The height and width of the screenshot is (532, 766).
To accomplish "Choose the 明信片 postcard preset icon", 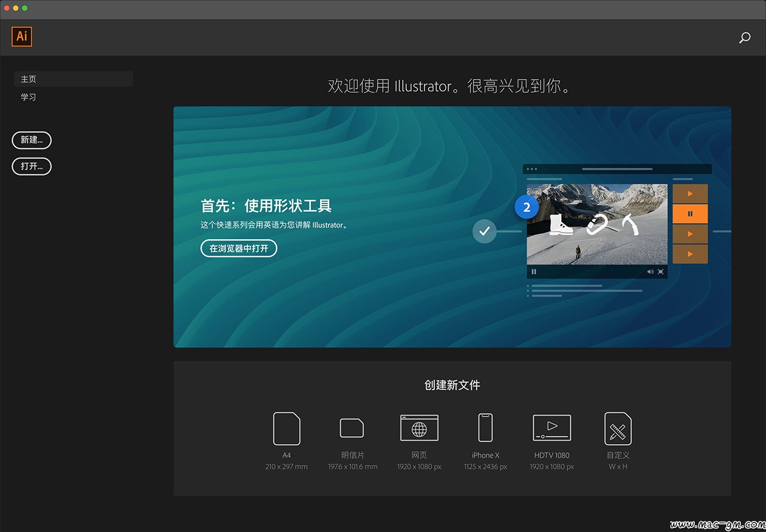I will tap(352, 428).
